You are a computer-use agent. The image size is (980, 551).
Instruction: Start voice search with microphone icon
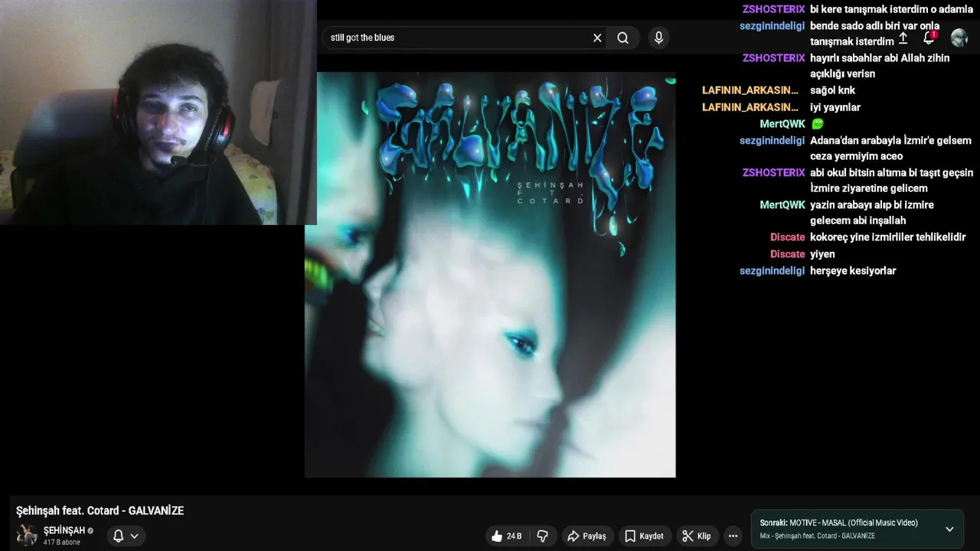[x=658, y=37]
